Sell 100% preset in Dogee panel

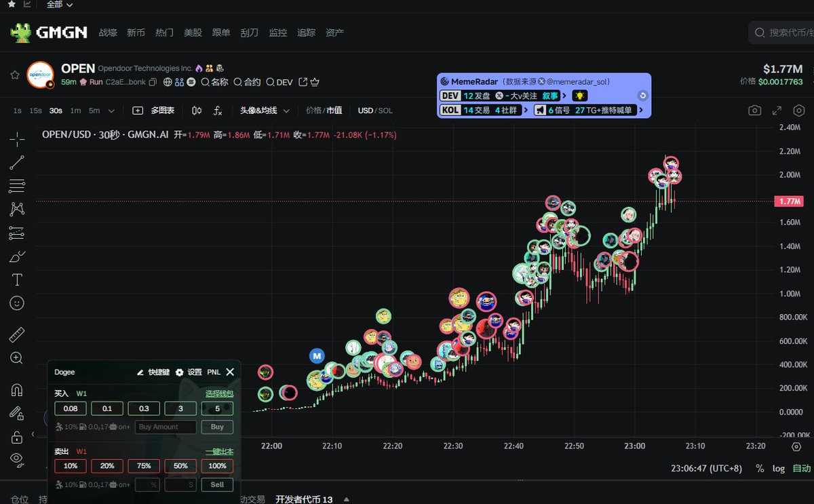[217, 466]
